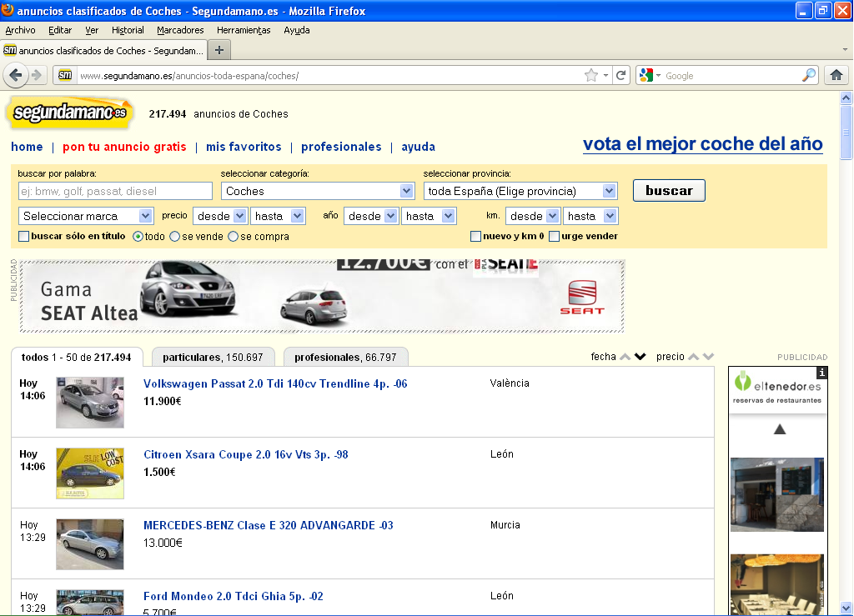Go back with the browser back arrow
Image resolution: width=854 pixels, height=616 pixels.
(16, 75)
